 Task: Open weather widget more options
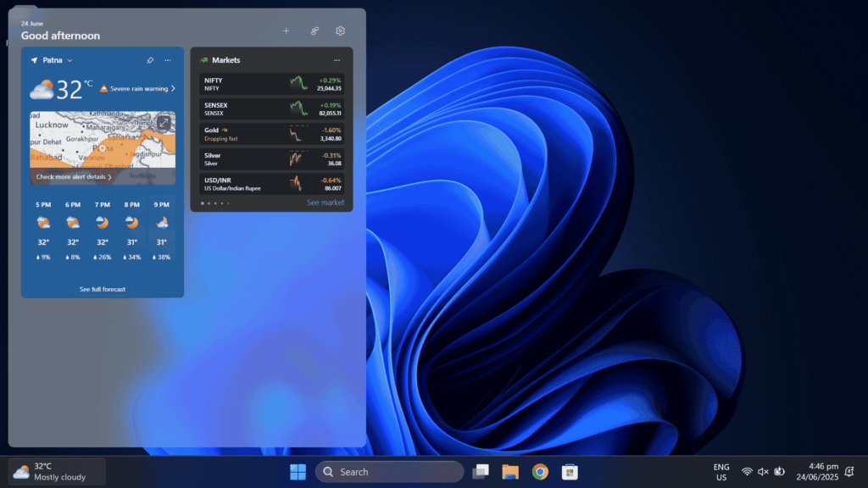pos(168,60)
